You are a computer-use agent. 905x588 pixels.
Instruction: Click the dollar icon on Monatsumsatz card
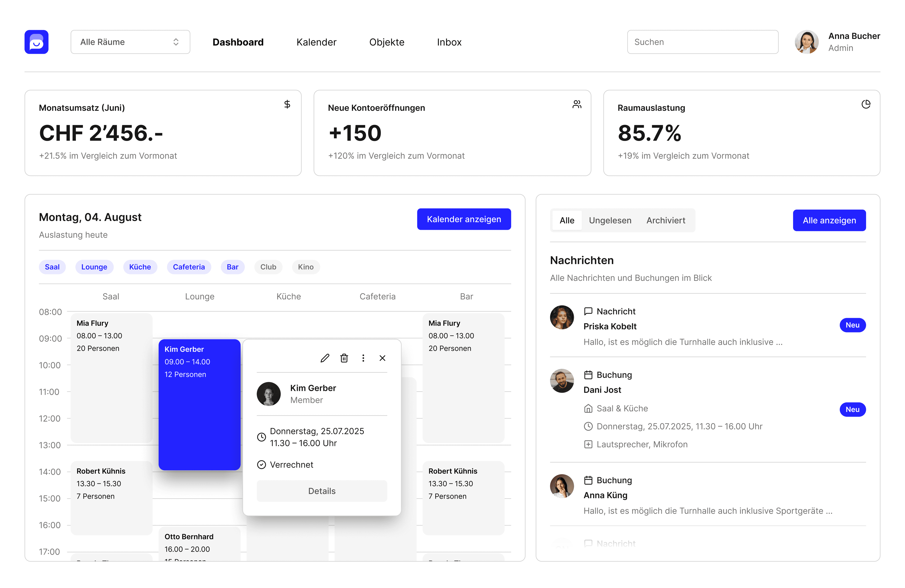point(287,104)
